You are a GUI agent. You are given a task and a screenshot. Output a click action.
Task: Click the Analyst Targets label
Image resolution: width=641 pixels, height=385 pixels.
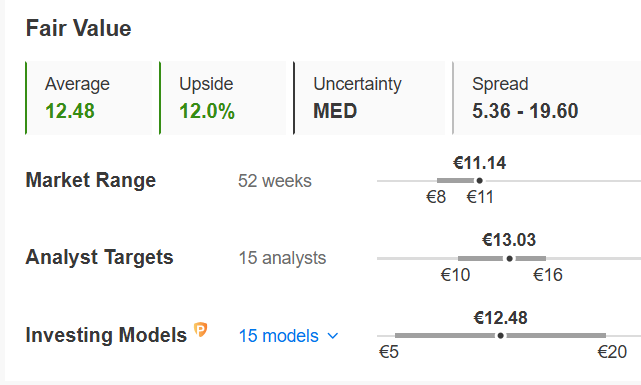[x=99, y=257]
